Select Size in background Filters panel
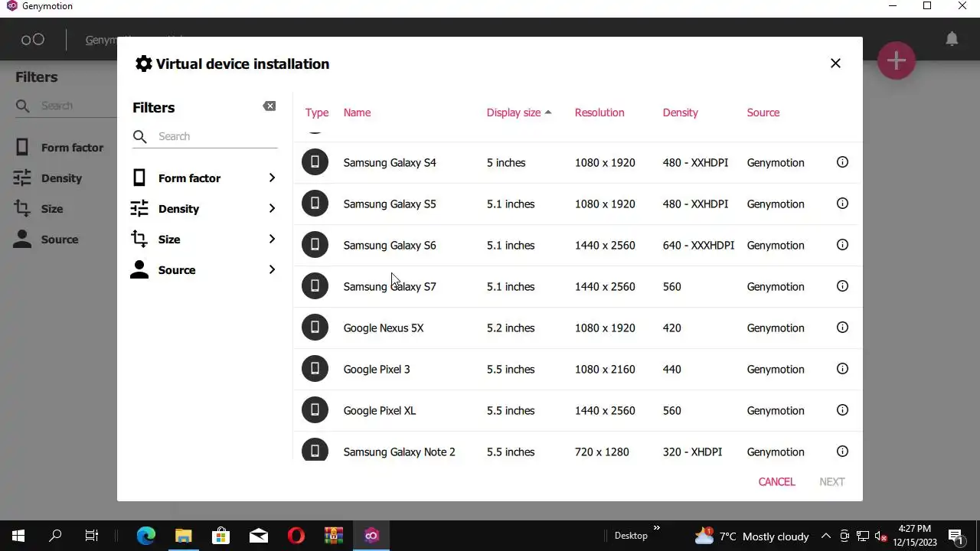 point(38,209)
